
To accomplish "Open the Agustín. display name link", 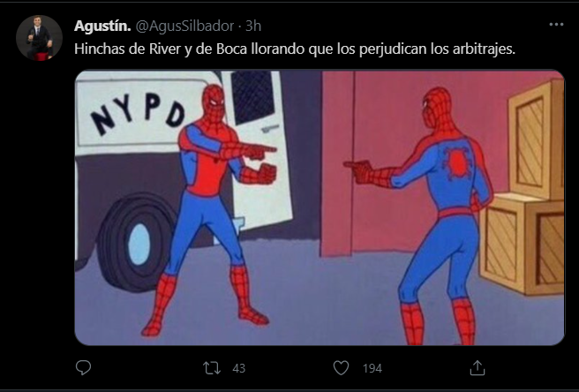I will 102,26.
